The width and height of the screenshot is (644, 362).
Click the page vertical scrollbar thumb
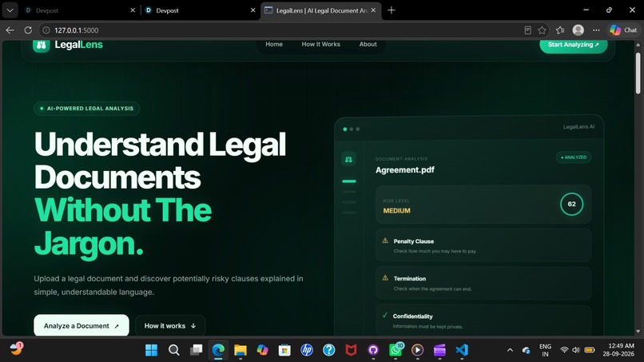[x=638, y=74]
